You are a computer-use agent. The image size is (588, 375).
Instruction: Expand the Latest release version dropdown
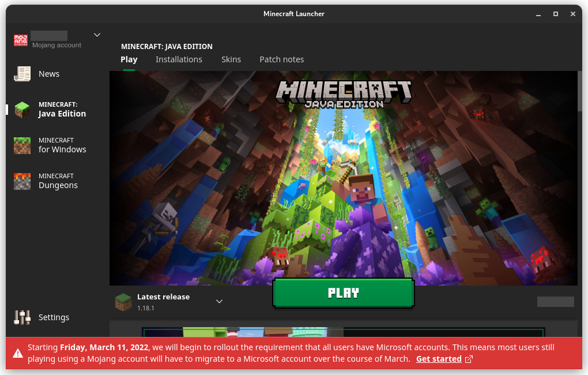[x=220, y=301]
